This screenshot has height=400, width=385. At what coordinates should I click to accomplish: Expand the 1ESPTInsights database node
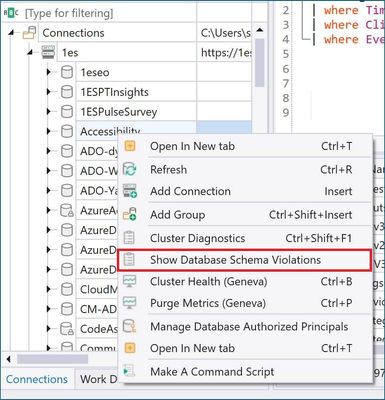49,92
